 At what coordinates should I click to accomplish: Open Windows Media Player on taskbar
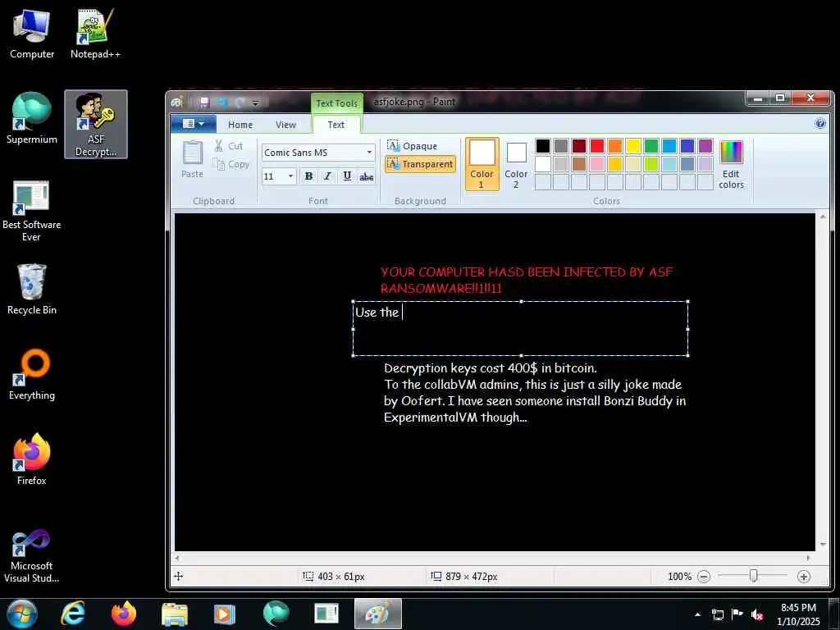point(225,614)
